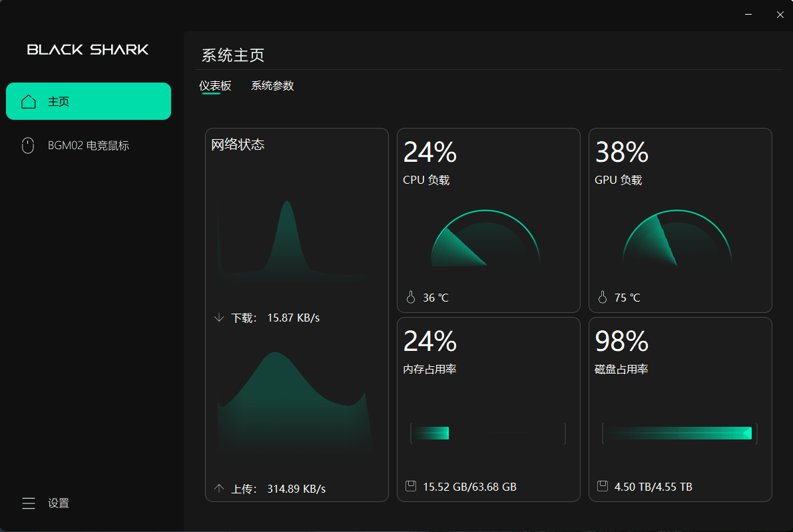Click the 24% CPU 负载 value
Screen dimensions: 793x532
point(430,152)
